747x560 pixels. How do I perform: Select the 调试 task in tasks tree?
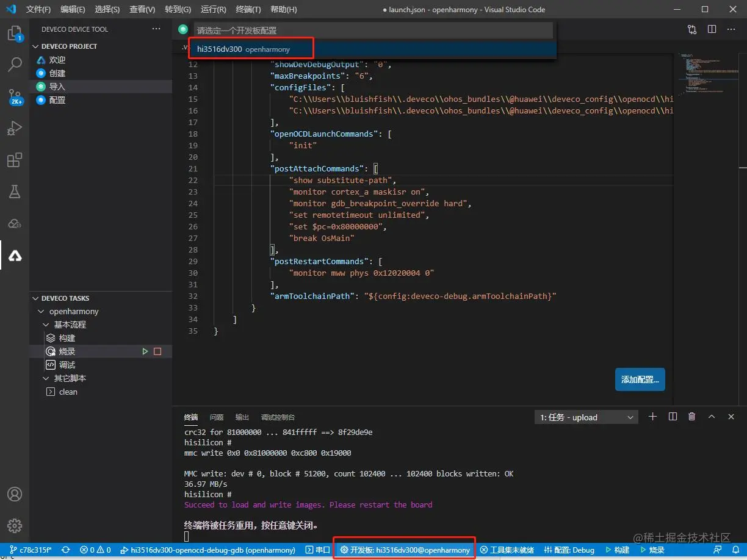pyautogui.click(x=67, y=365)
